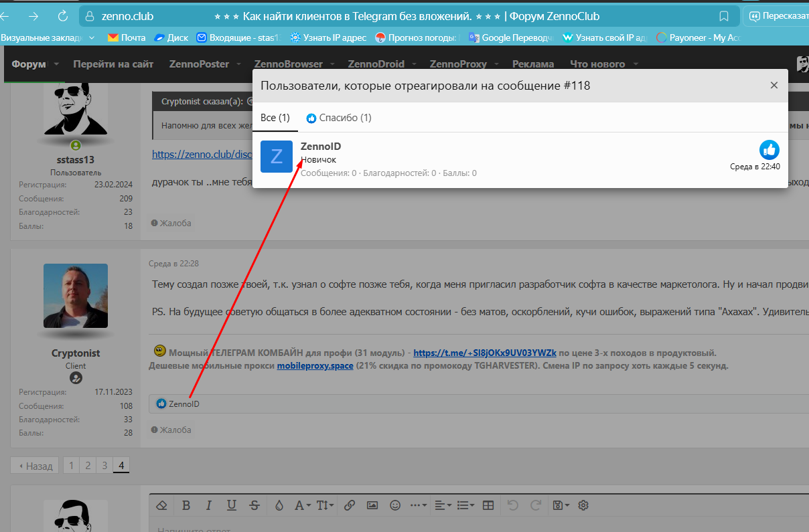
Task: Go to page 2 of the thread
Action: 88,466
